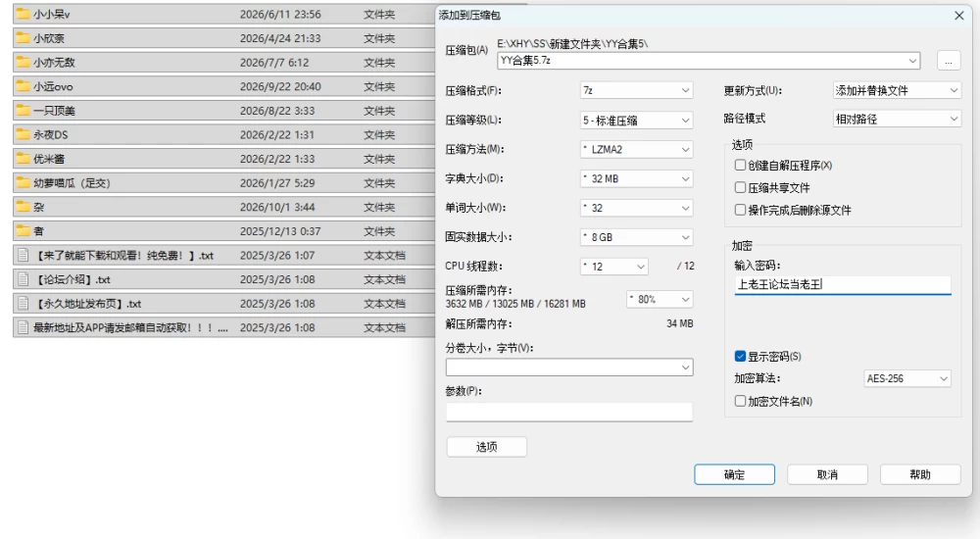Viewport: 980px width, 539px height.
Task: Open 加密算法 dropdown showing AES-256
Action: pyautogui.click(x=906, y=378)
